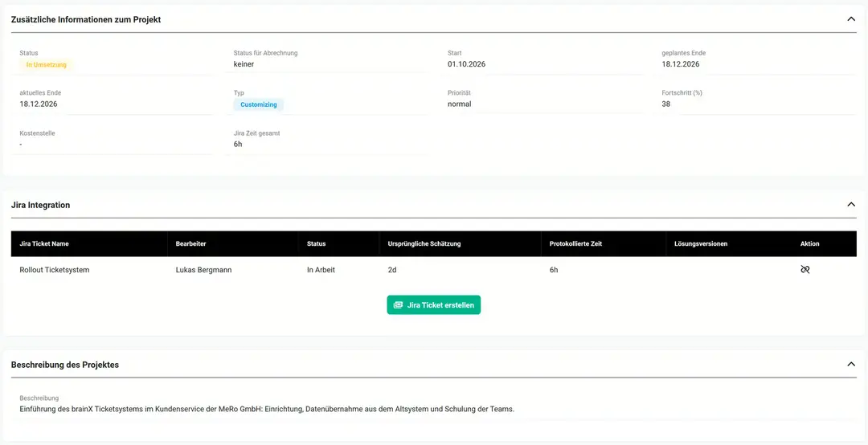
Task: Collapse the Zusätzliche Informationen zum Projekt section
Action: coord(851,18)
